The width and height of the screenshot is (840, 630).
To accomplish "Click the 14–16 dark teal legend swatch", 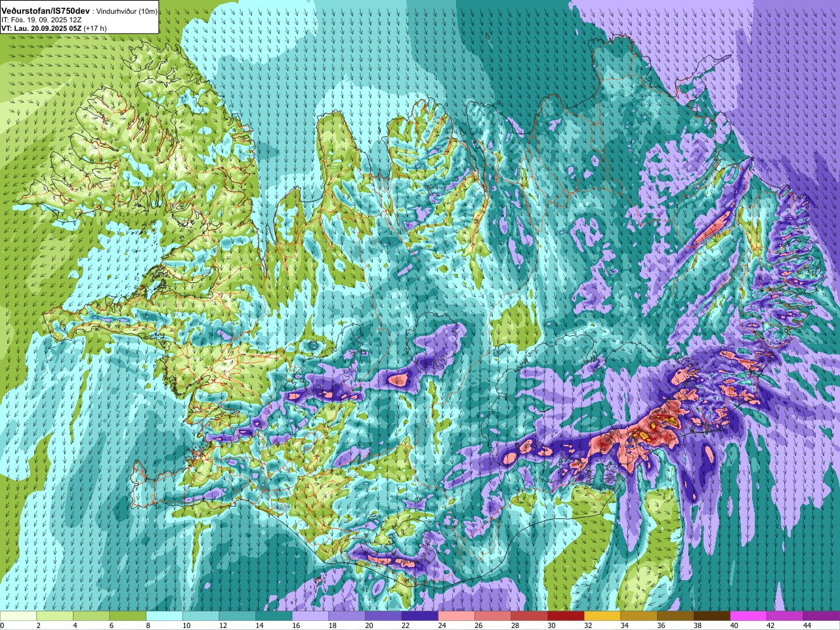I will [x=274, y=616].
